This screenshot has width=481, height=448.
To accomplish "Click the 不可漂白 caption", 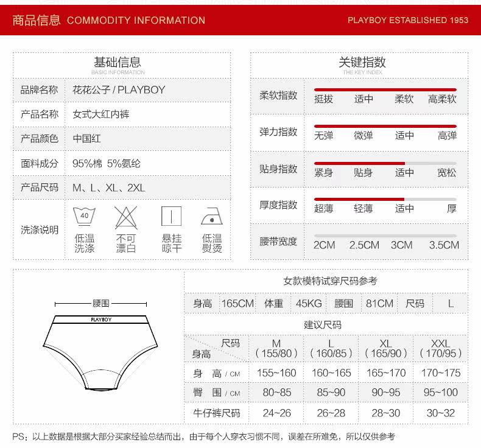I will click(x=126, y=243).
